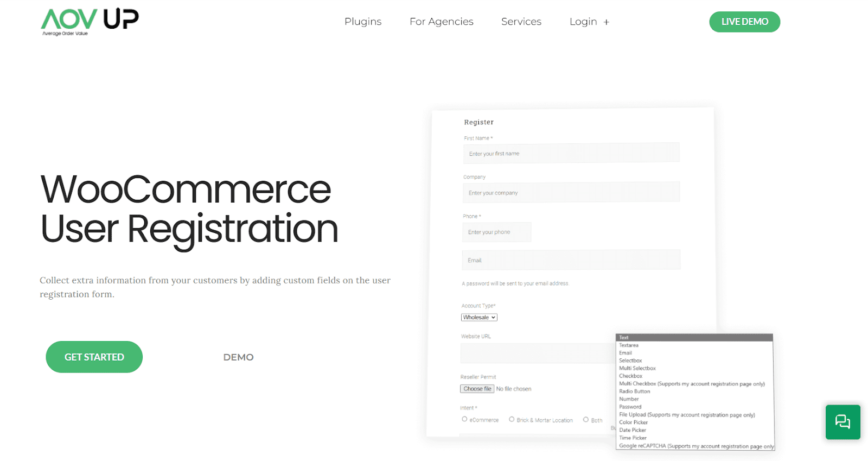Click the Company input field
The image size is (868, 461).
(x=571, y=192)
